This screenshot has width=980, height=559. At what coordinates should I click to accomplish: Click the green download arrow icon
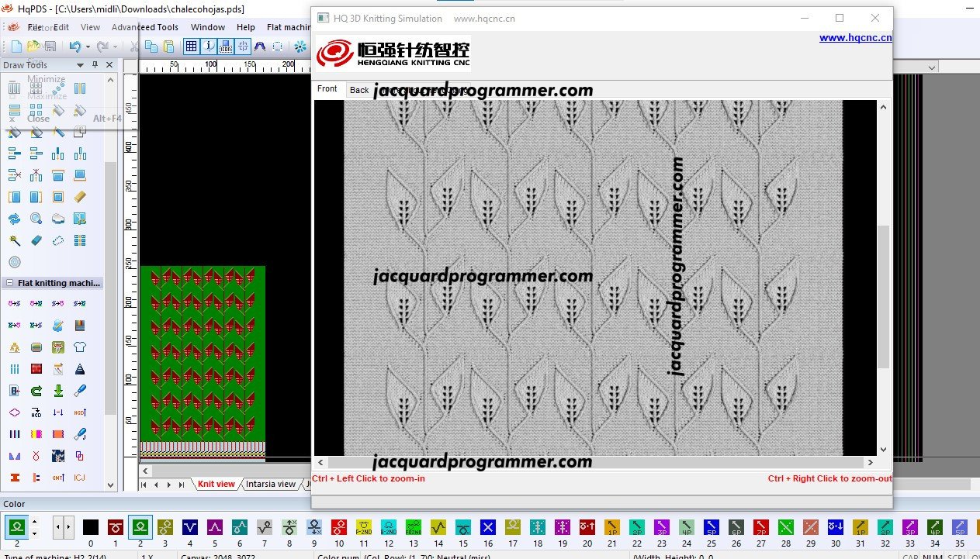[57, 390]
